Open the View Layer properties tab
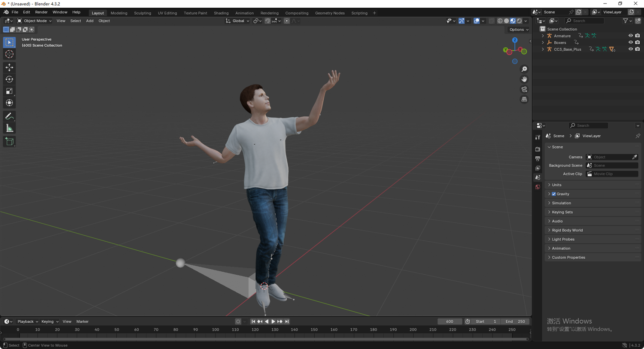Image resolution: width=644 pixels, height=349 pixels. [538, 168]
